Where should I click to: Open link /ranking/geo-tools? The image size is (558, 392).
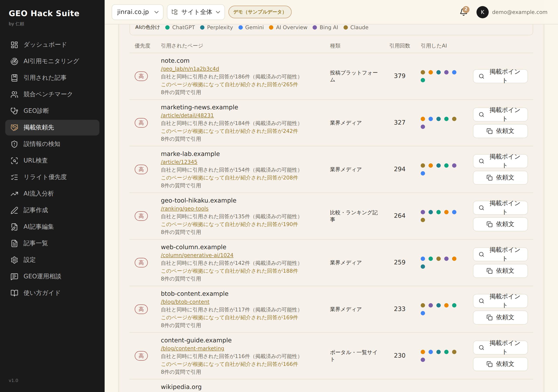pos(185,209)
